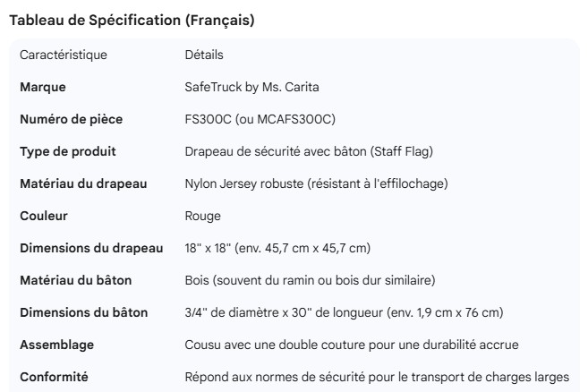Click the 'Caractéristique' column header

pos(64,55)
